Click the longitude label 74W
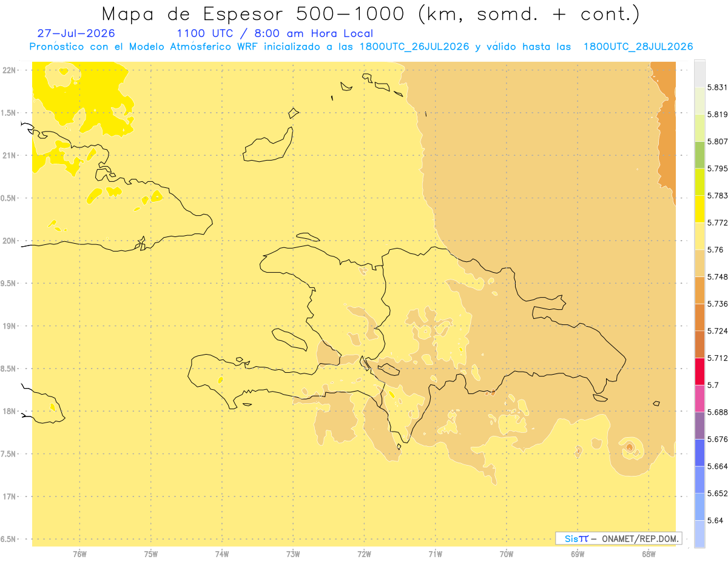This screenshot has height=562, width=728. click(221, 554)
